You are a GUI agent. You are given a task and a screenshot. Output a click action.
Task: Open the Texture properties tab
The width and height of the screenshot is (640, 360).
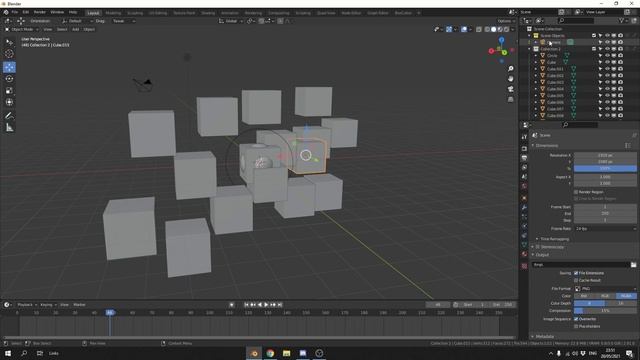coord(524,266)
